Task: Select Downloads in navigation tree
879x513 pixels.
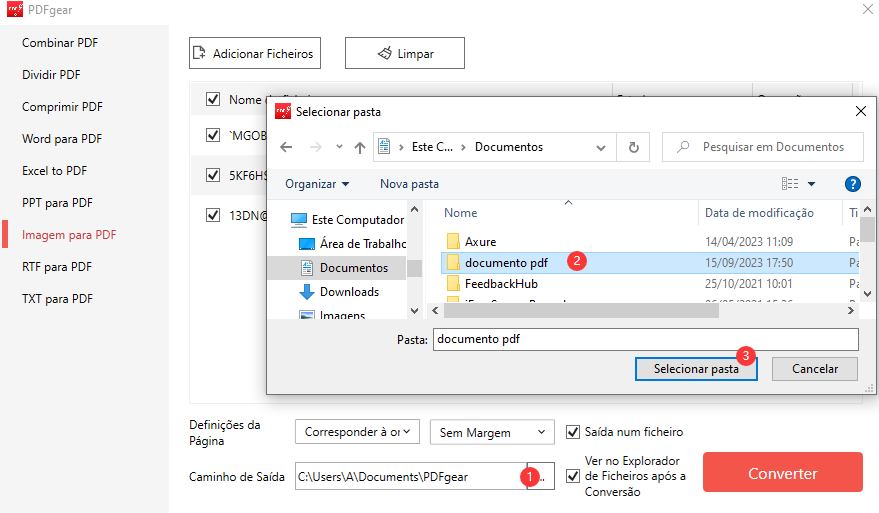Action: pyautogui.click(x=339, y=292)
